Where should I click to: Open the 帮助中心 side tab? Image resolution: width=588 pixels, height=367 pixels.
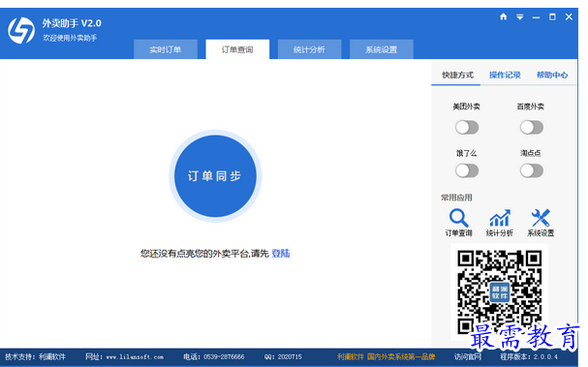(552, 75)
